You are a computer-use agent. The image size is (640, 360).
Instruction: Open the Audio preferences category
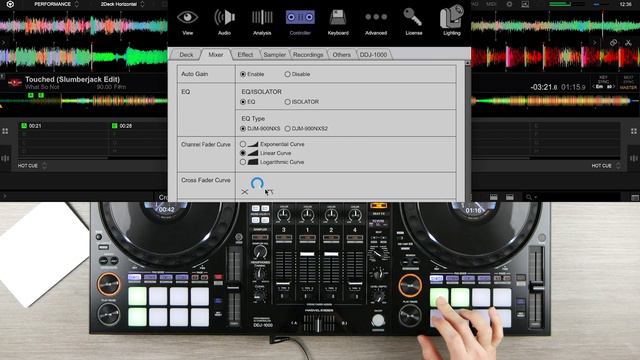[x=224, y=21]
